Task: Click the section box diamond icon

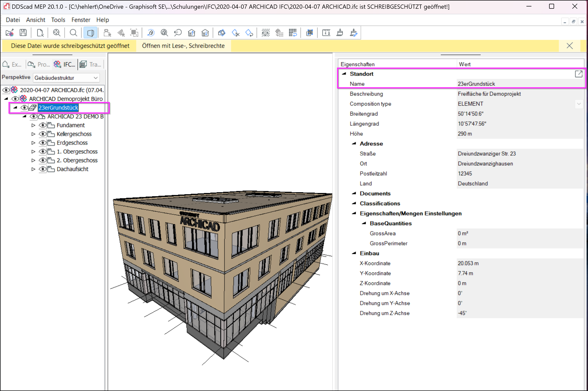Action: tap(222, 33)
